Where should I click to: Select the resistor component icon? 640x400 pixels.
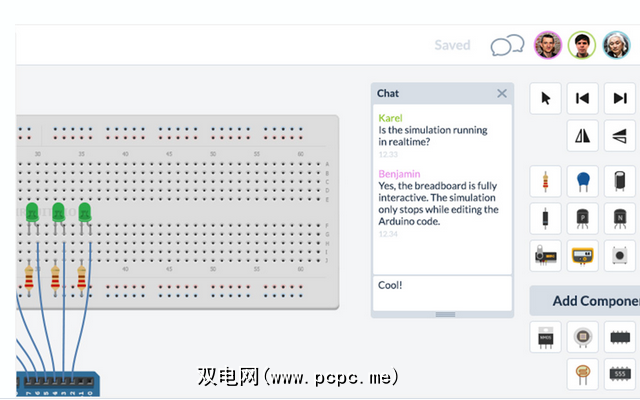[545, 181]
